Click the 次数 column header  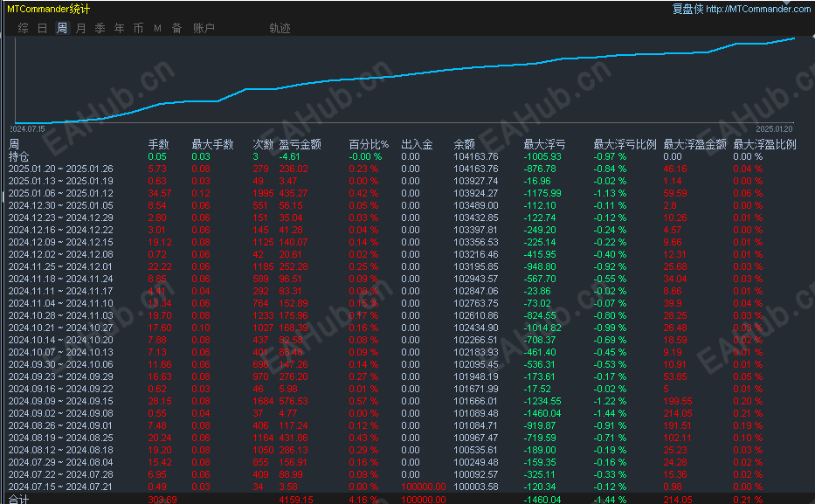click(x=263, y=144)
